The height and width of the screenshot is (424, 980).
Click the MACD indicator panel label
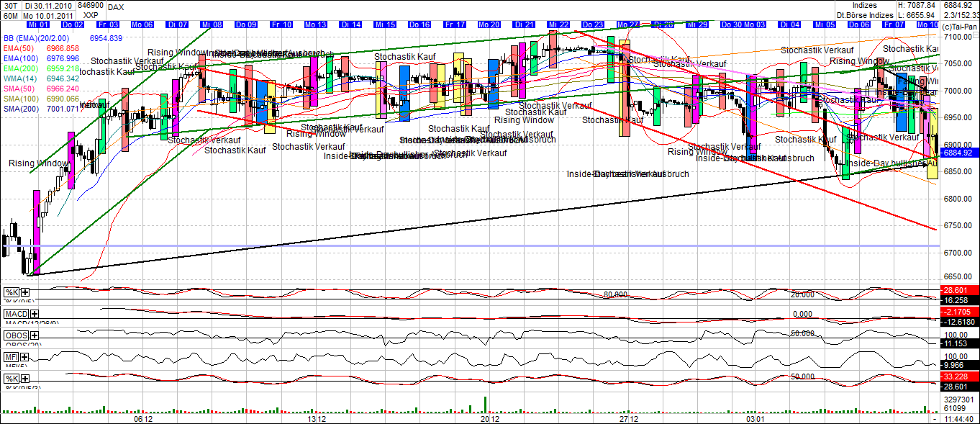(x=17, y=313)
